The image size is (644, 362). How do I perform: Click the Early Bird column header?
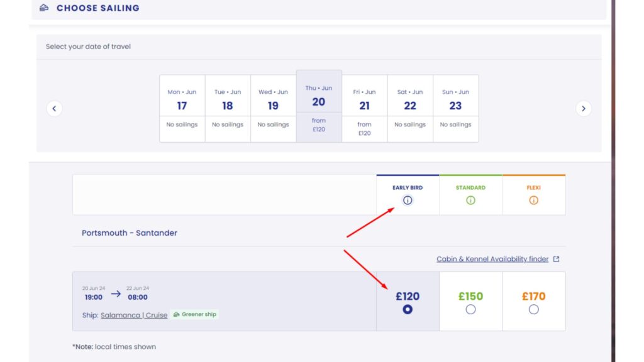click(408, 187)
